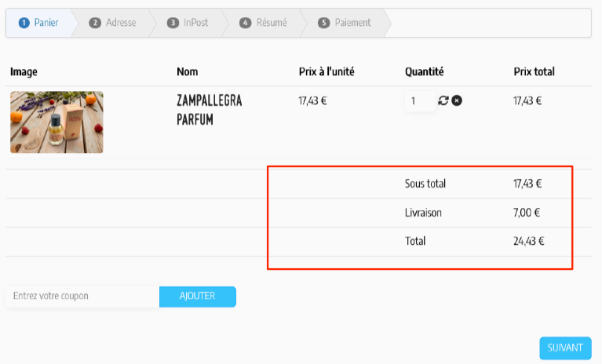Screen dimensions: 602x364
Task: Open the Panier step tab
Action: 39,23
